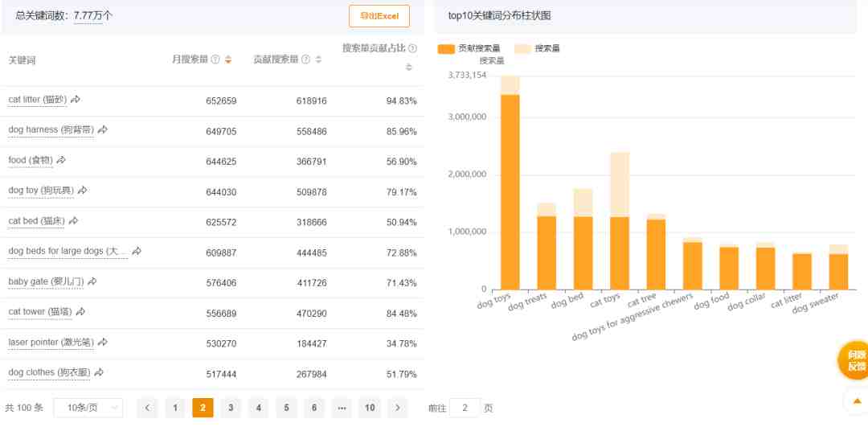Click share arrow icon beside baby gate
The height and width of the screenshot is (427, 868).
[92, 281]
